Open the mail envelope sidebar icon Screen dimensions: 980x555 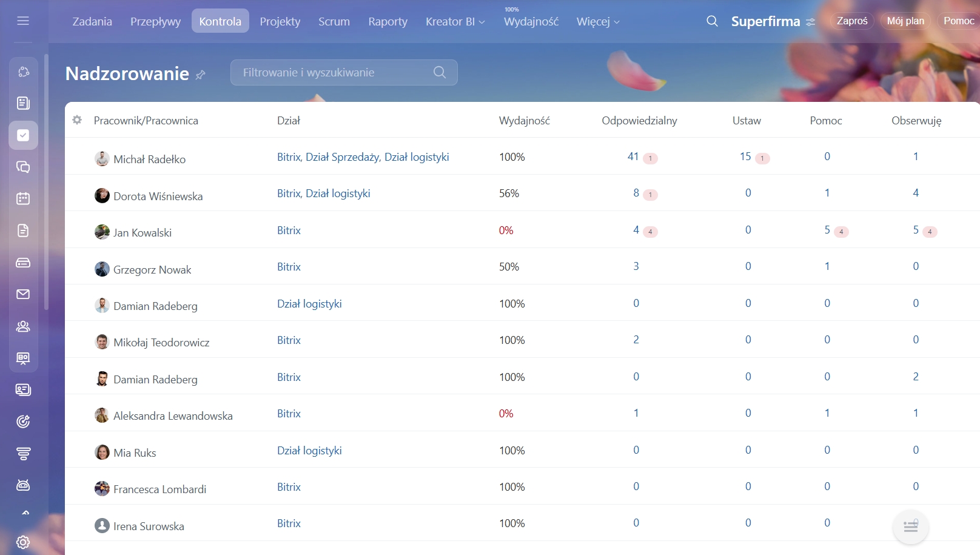pos(23,294)
